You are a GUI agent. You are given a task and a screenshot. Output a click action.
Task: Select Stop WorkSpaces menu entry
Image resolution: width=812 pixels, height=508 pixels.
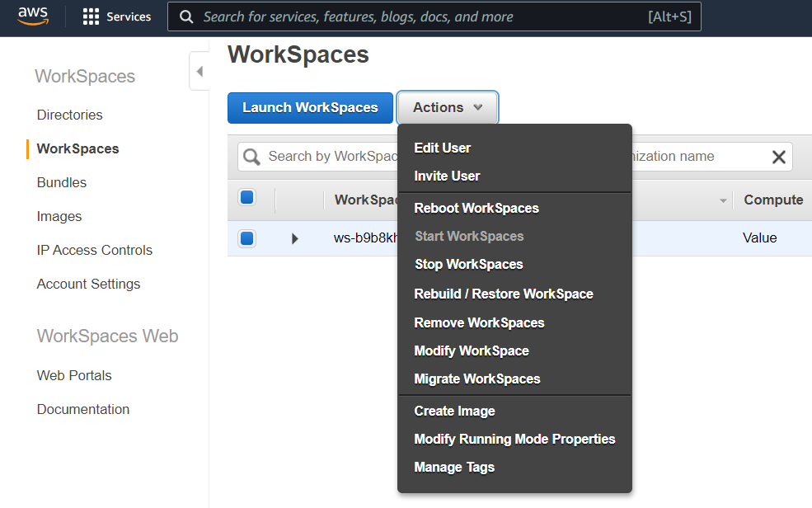(468, 264)
